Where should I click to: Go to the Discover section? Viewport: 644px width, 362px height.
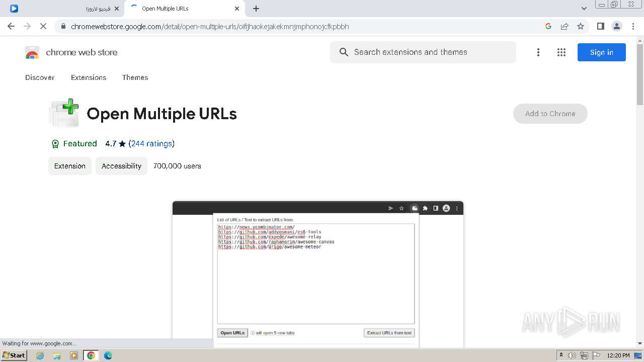[40, 77]
